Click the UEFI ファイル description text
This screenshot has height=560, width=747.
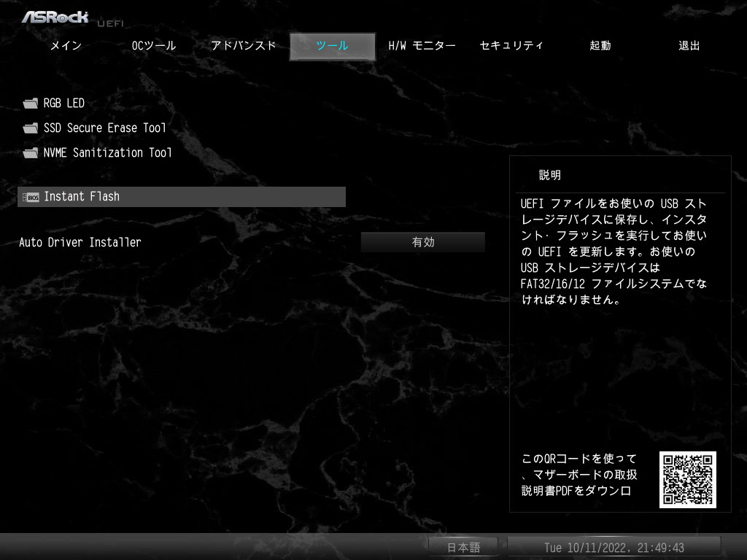point(614,252)
